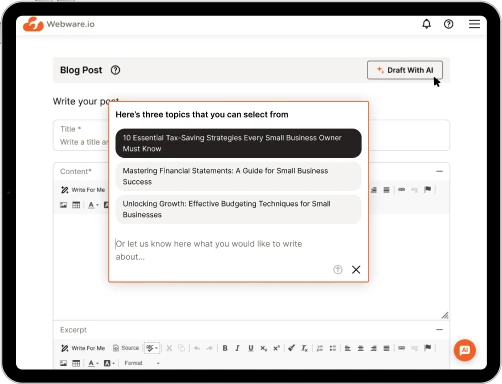502x384 pixels.
Task: Collapse the Excerpt section
Action: [439, 330]
